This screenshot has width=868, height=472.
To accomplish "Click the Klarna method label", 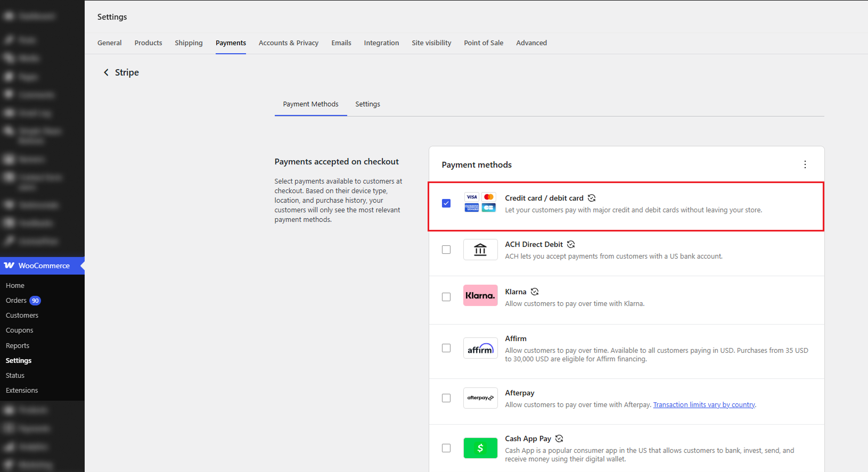I will click(x=515, y=292).
